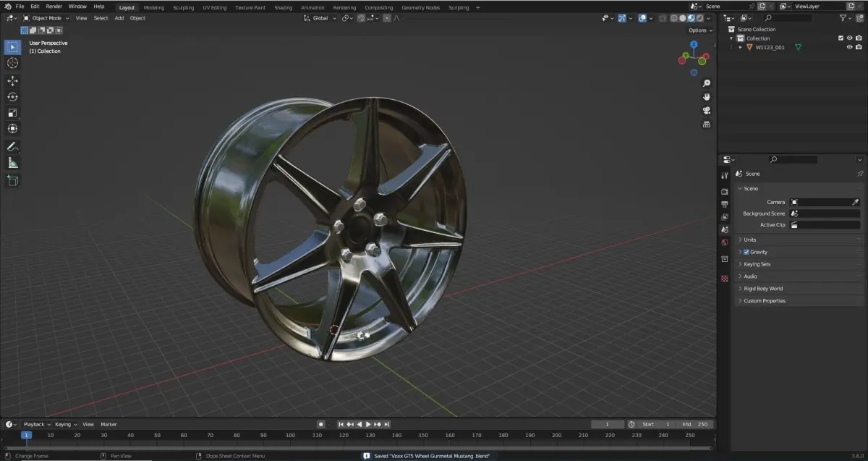Toggle Collection exclude checkbox in outliner
The width and height of the screenshot is (868, 461).
[x=841, y=38]
